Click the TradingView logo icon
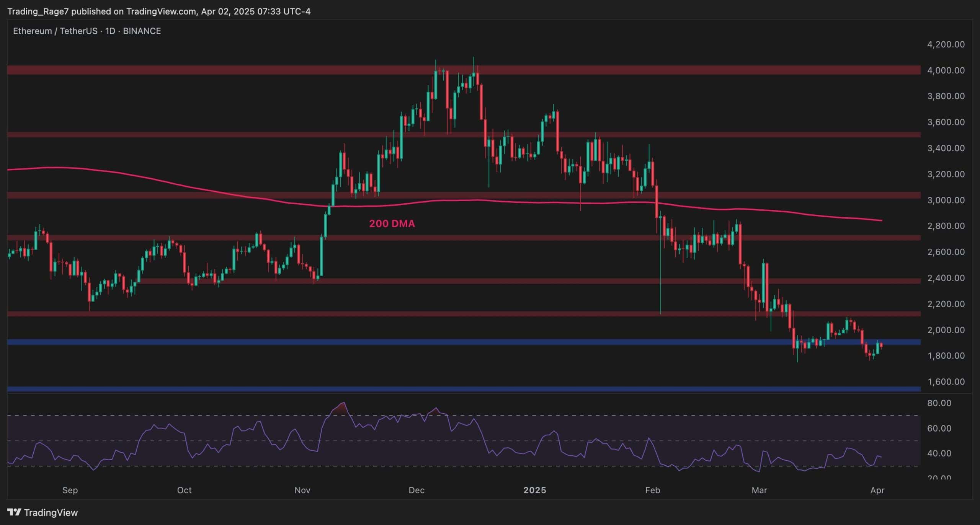This screenshot has width=980, height=525. [x=14, y=512]
